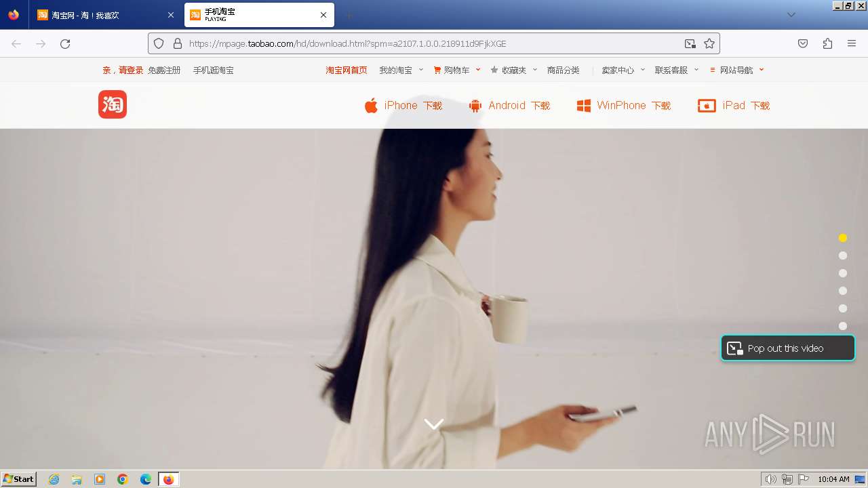Image resolution: width=868 pixels, height=488 pixels.
Task: Click 亲，请登录 login link
Action: [x=123, y=70]
